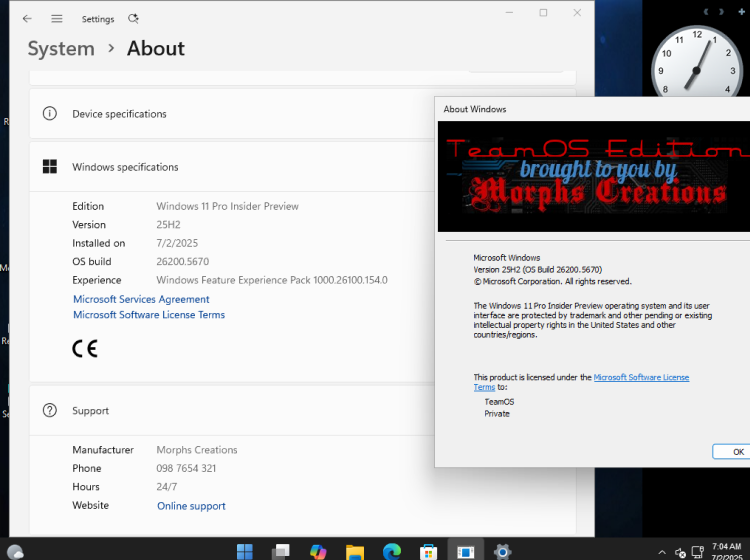Expand the Device specifications section

click(x=232, y=114)
